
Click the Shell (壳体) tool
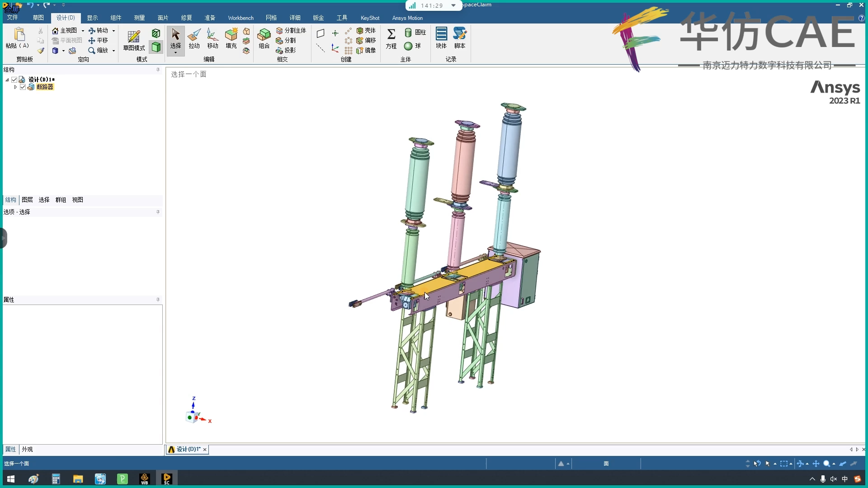pos(366,31)
